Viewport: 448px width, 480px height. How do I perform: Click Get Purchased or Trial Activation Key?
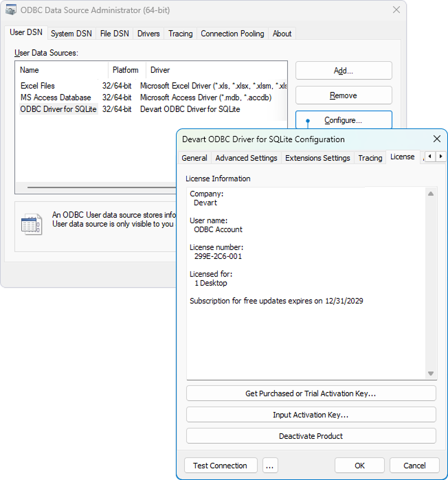(311, 393)
